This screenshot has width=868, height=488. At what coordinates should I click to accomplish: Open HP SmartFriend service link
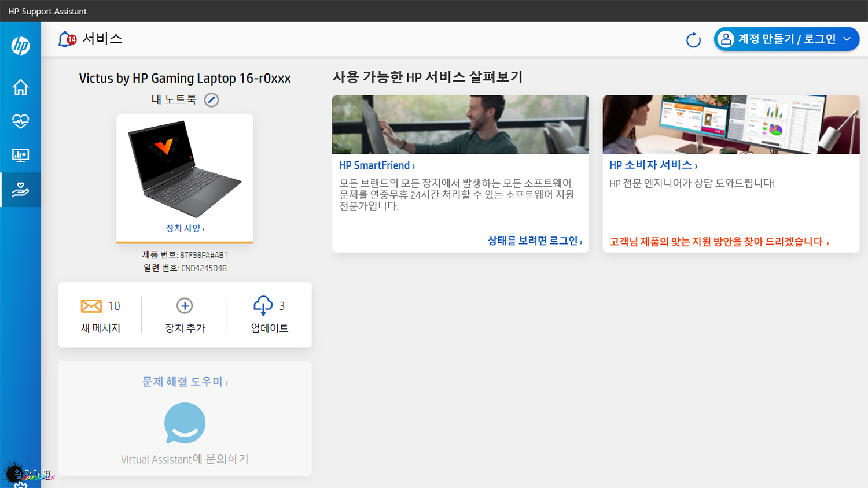pyautogui.click(x=377, y=165)
